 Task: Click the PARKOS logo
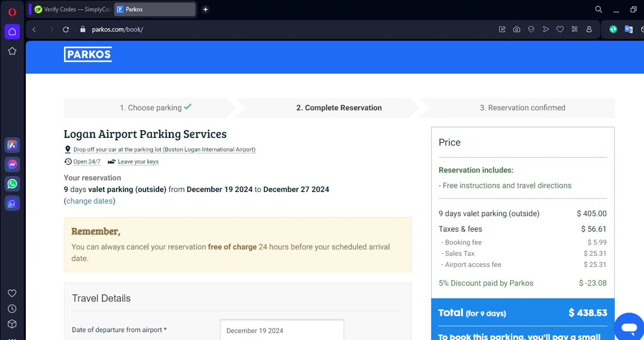click(88, 55)
